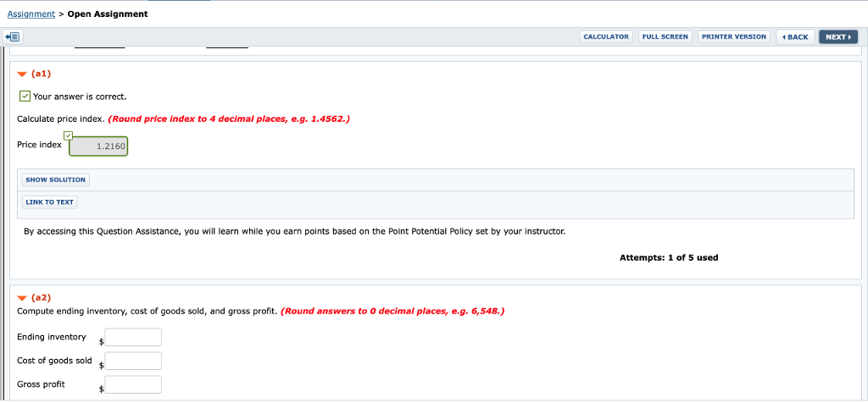
Task: Go to Next question
Action: 838,37
